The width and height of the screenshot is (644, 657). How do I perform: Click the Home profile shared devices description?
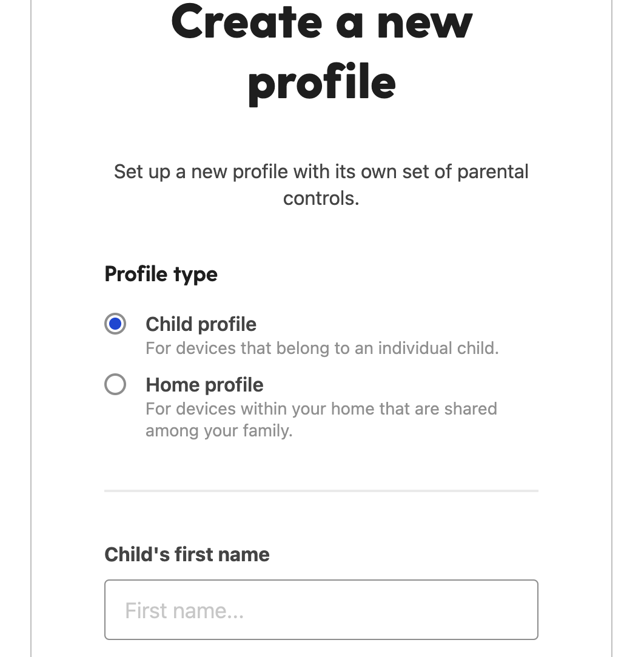coord(321,419)
